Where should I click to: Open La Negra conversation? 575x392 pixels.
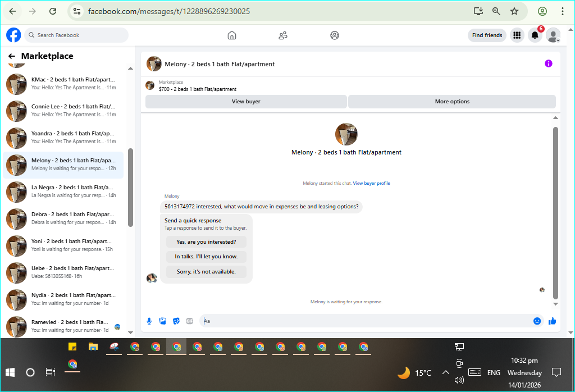pyautogui.click(x=63, y=192)
